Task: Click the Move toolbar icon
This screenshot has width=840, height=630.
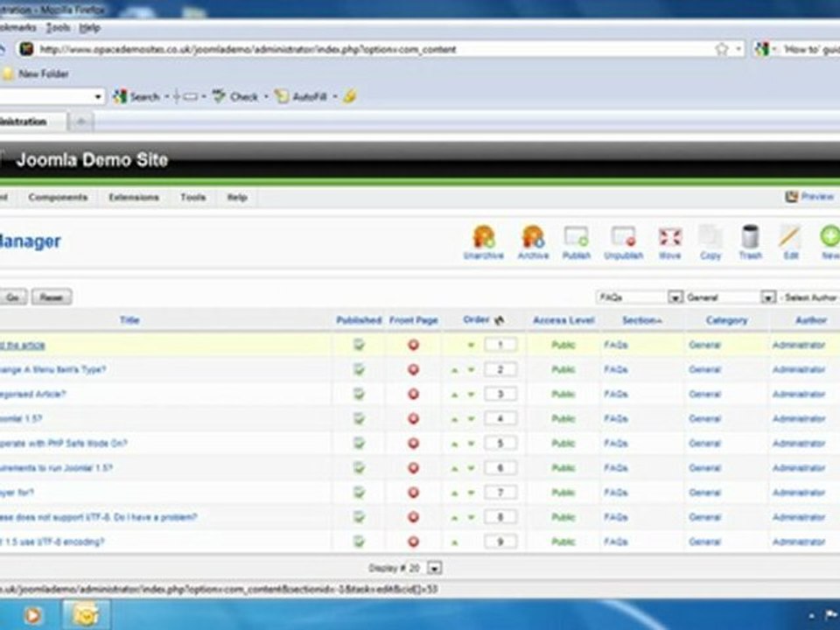Action: pos(669,243)
